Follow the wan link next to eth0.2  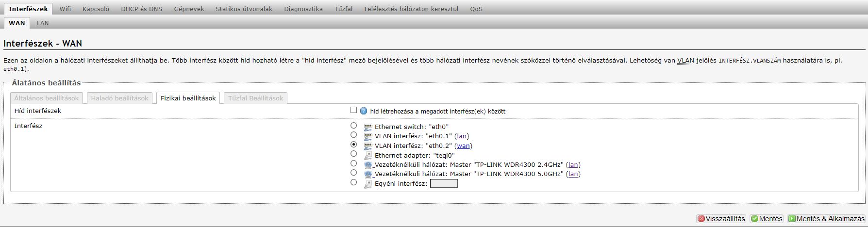(463, 146)
